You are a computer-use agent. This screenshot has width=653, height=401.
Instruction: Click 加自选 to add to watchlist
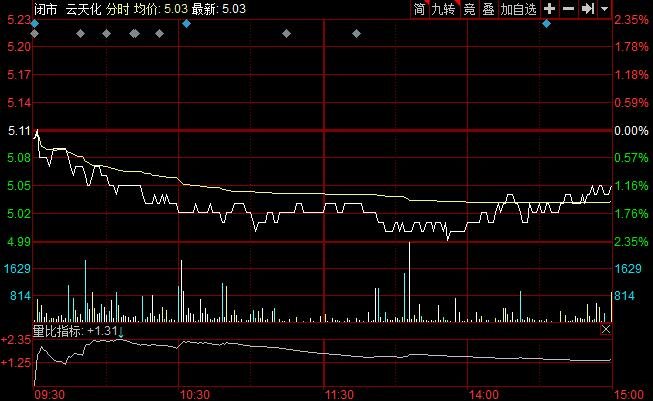pos(518,9)
